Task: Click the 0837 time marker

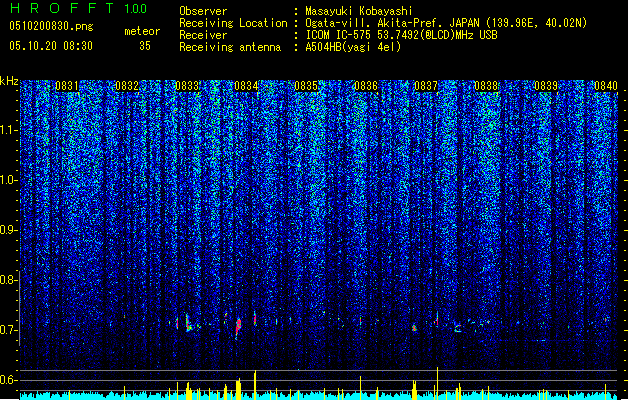Action: click(426, 86)
